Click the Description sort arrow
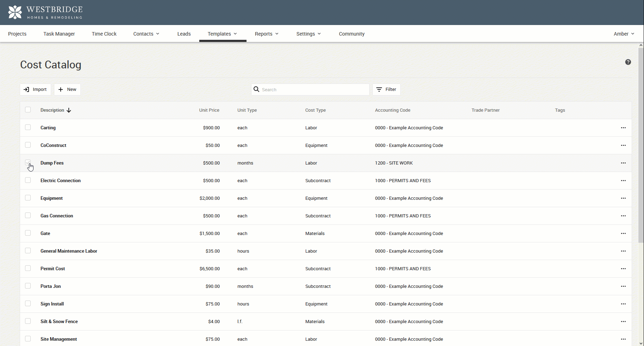 pyautogui.click(x=69, y=110)
